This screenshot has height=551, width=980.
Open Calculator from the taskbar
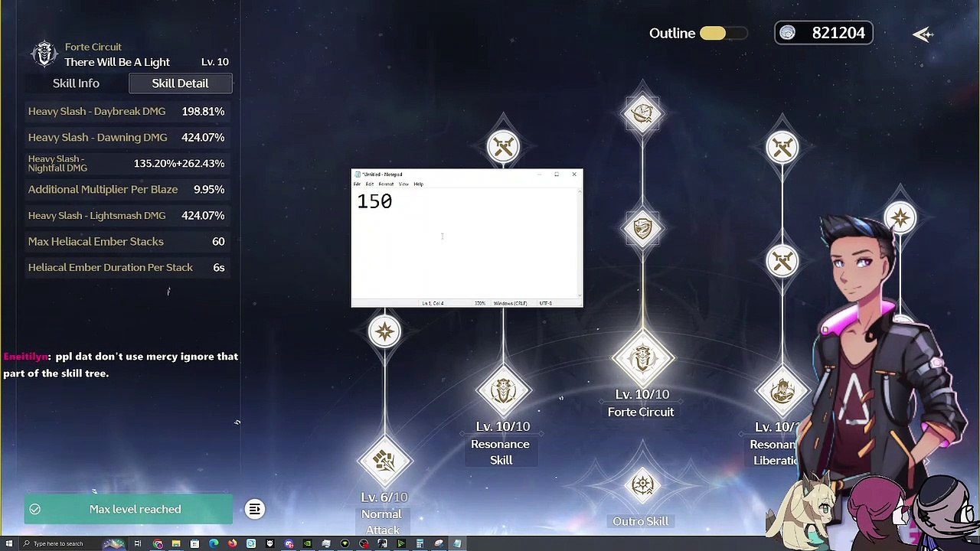(x=420, y=543)
